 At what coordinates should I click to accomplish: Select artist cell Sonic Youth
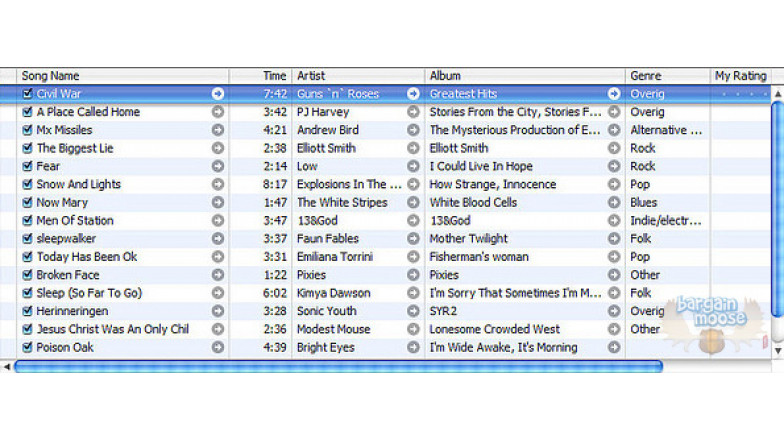[x=326, y=311]
